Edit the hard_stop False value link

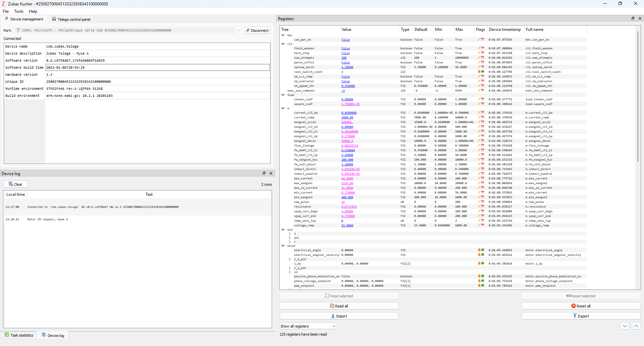pos(345,53)
